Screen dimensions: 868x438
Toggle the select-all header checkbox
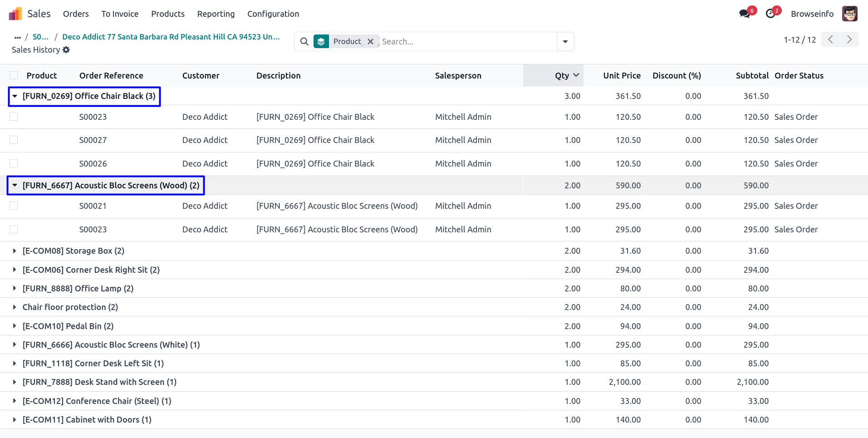coord(14,75)
